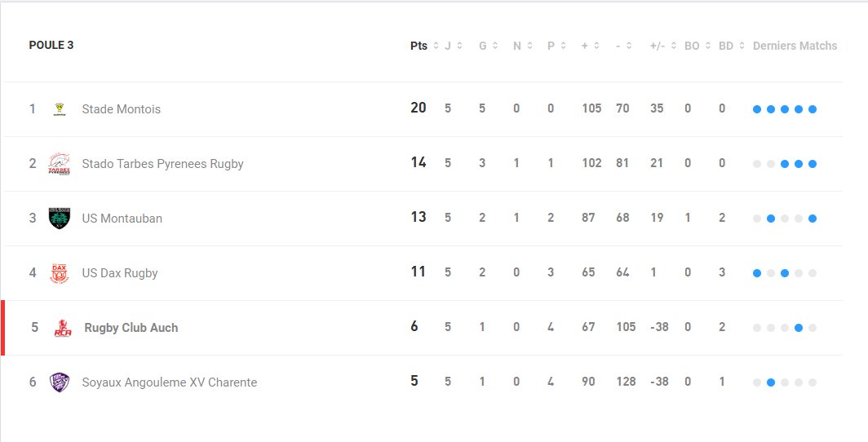868x442 pixels.
Task: Click Stade Montois' last blue match dot
Action: [812, 109]
